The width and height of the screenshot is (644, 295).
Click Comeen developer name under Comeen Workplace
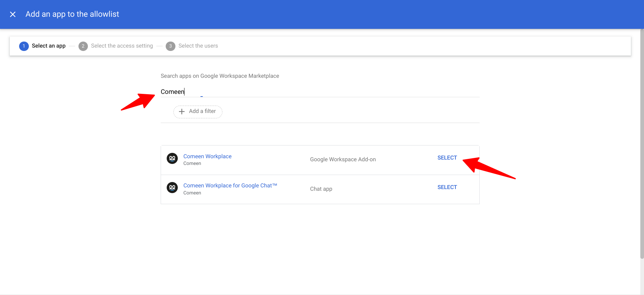(x=192, y=164)
